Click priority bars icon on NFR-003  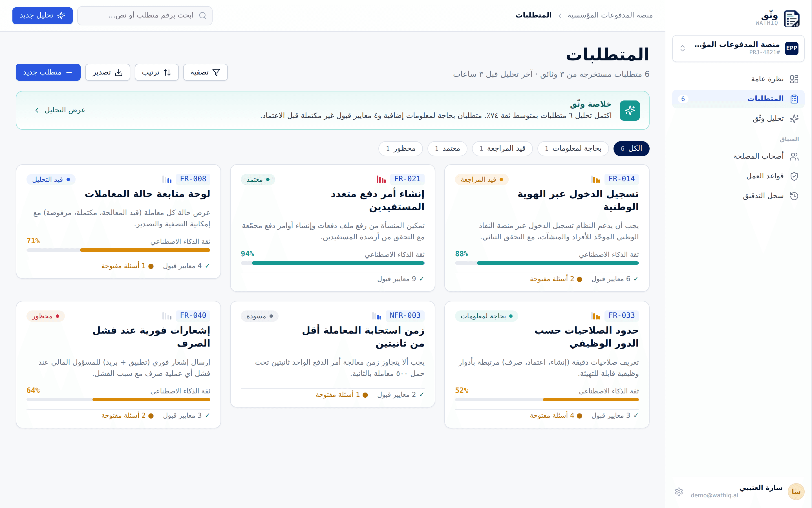pos(377,316)
